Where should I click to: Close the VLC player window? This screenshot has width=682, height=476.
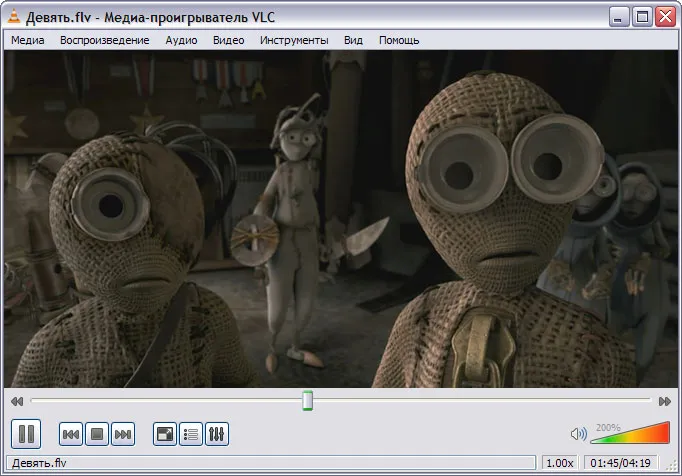(665, 17)
